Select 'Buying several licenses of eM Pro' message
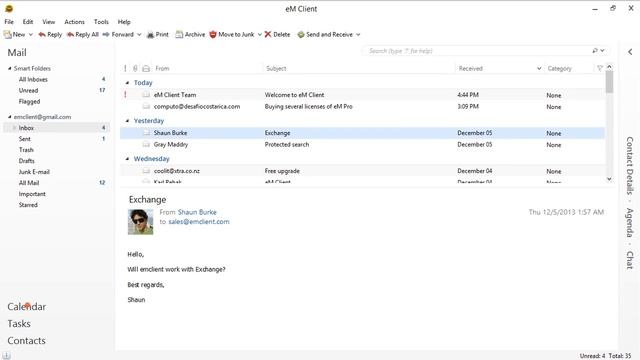This screenshot has width=640, height=360. pos(362,107)
